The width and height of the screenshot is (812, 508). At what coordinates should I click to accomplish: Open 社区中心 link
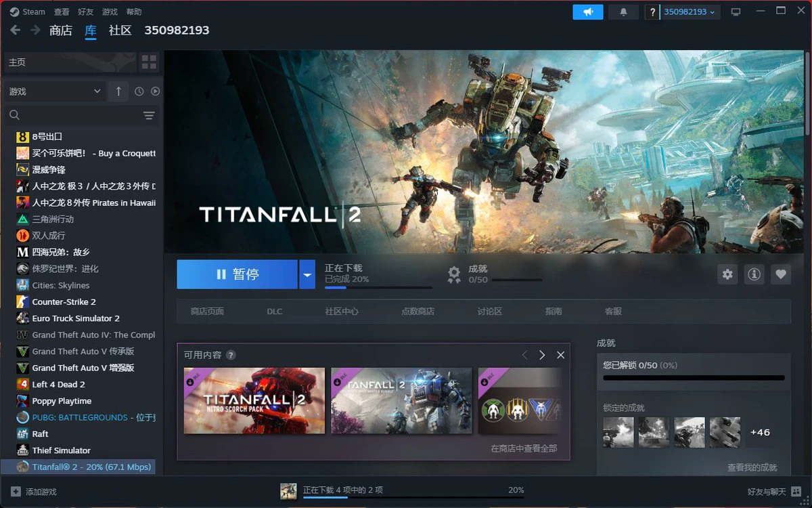[x=342, y=312]
